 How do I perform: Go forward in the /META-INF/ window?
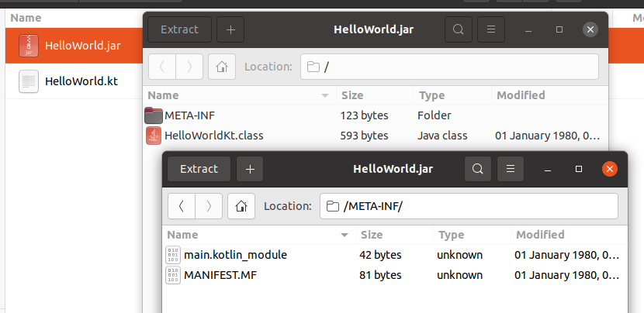[209, 206]
